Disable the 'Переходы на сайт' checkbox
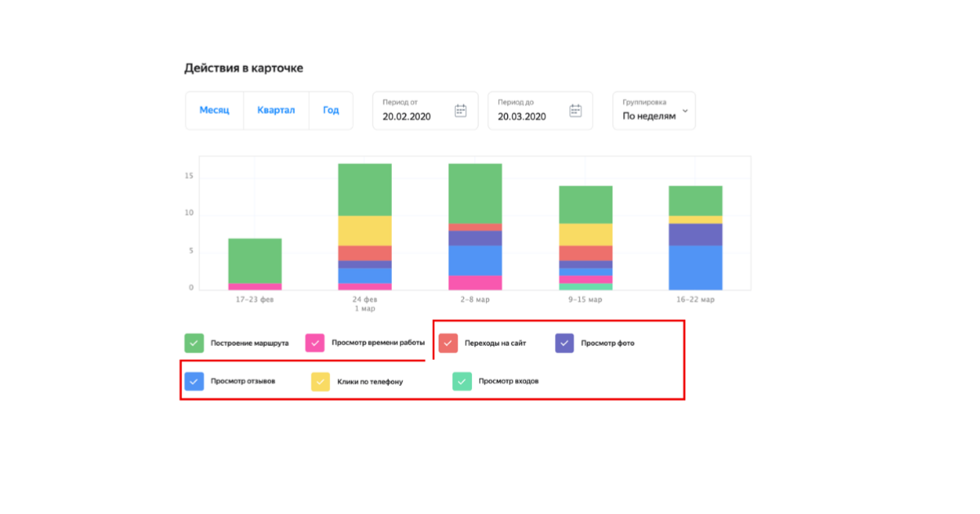Screen dimensions: 980x514 point(448,343)
